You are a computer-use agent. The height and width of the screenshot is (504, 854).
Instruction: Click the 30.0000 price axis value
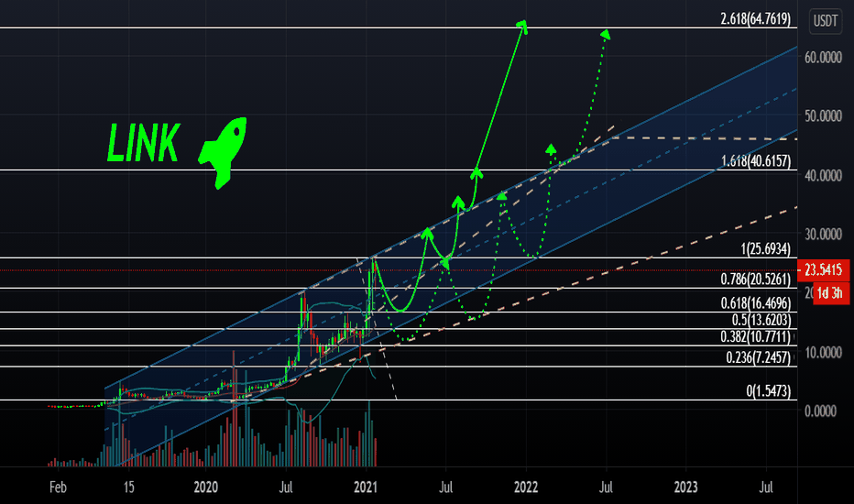(x=823, y=234)
